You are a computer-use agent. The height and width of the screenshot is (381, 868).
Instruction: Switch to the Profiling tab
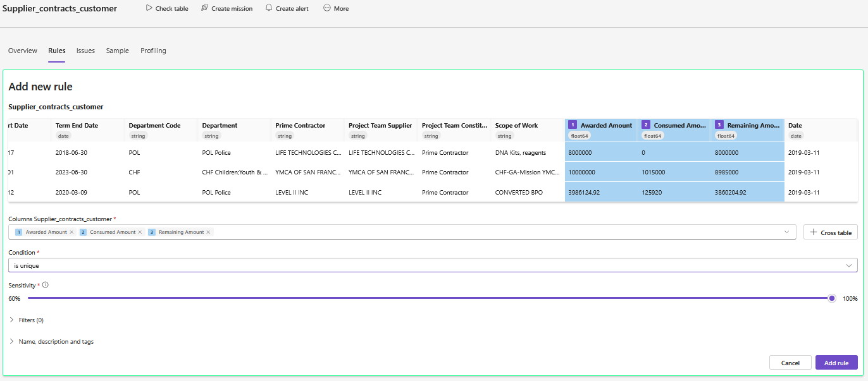pyautogui.click(x=153, y=51)
